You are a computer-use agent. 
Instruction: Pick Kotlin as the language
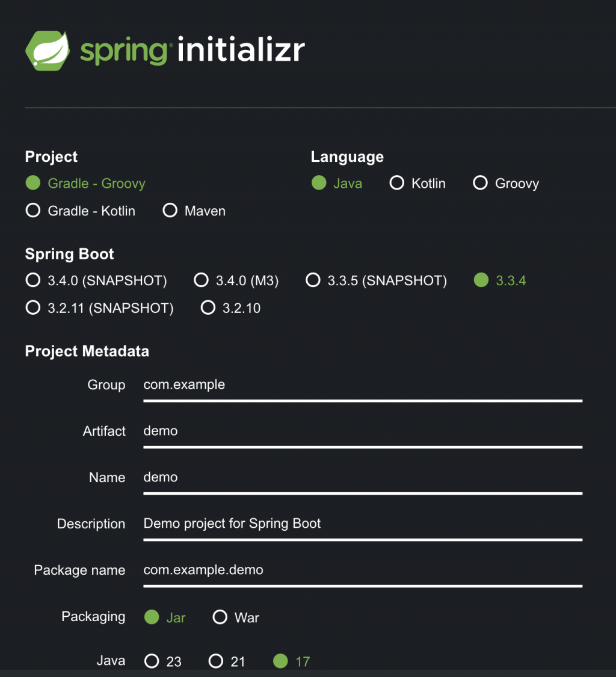(397, 184)
